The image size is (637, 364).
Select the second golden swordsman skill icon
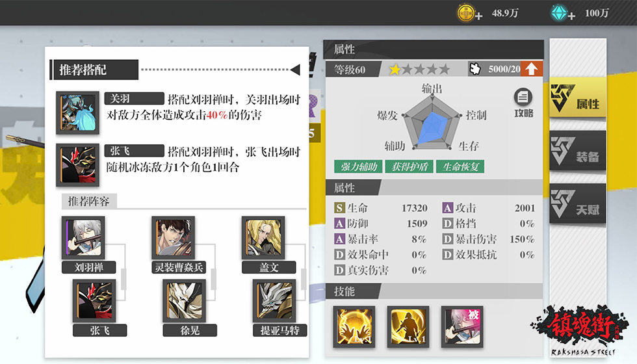click(408, 326)
